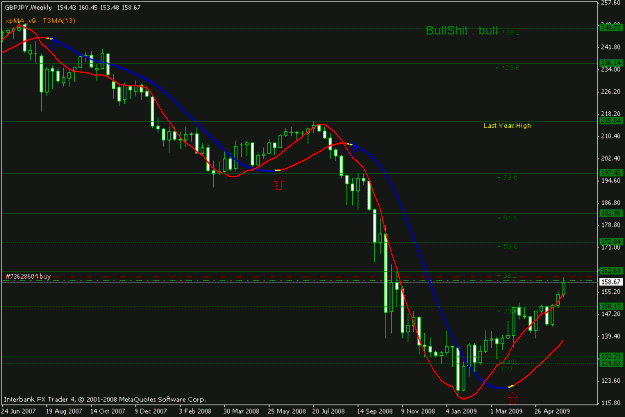Click the 129.83 green level price tag

(x=611, y=363)
